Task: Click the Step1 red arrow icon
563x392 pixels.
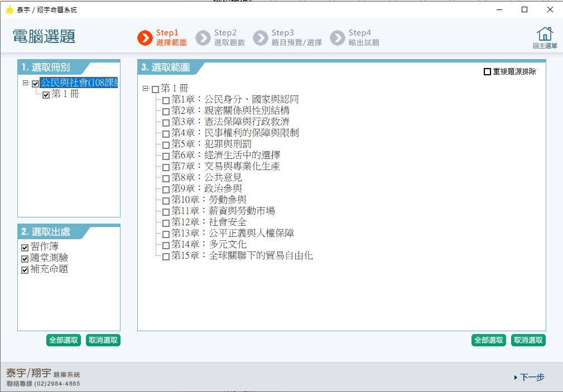Action: click(145, 38)
